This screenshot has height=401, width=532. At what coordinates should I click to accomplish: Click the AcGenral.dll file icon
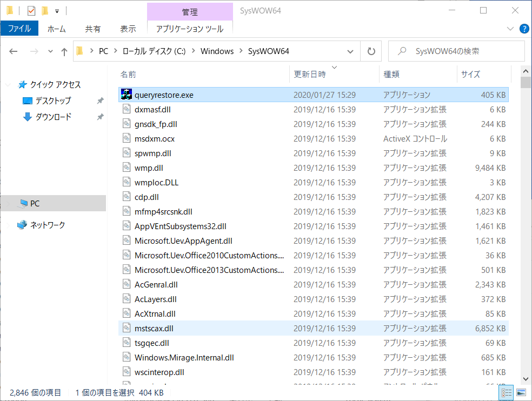(x=126, y=284)
